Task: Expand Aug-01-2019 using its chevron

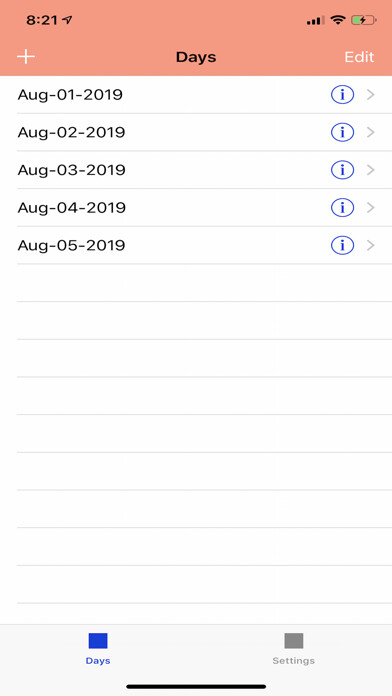Action: tap(371, 95)
